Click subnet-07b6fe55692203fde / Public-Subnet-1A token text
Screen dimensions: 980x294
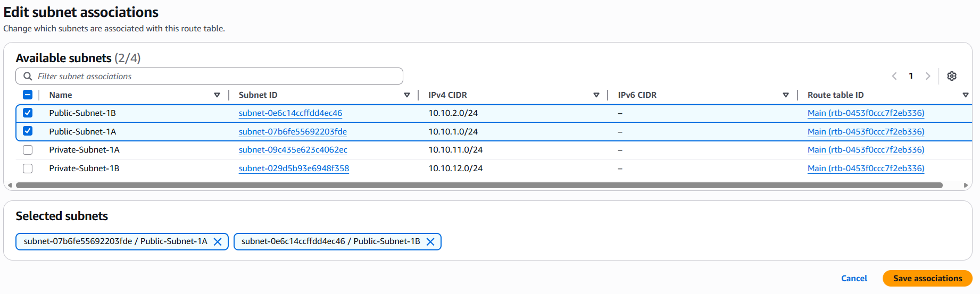point(115,241)
